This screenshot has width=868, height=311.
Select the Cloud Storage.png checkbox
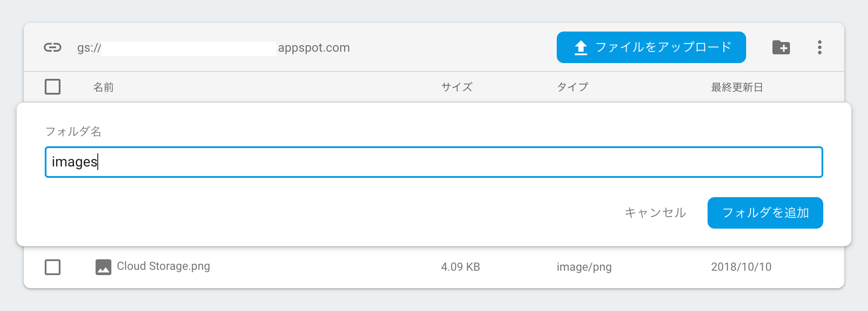coord(53,267)
